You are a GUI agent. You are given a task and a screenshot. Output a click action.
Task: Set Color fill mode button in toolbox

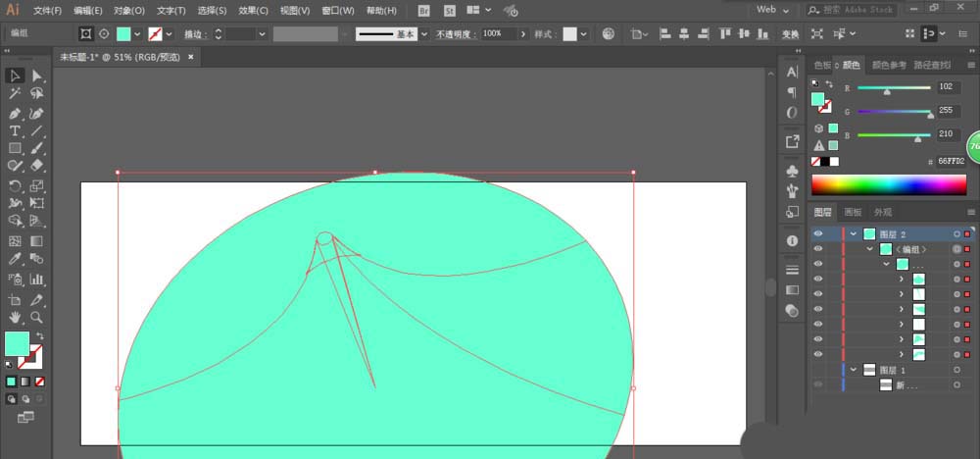(x=11, y=382)
